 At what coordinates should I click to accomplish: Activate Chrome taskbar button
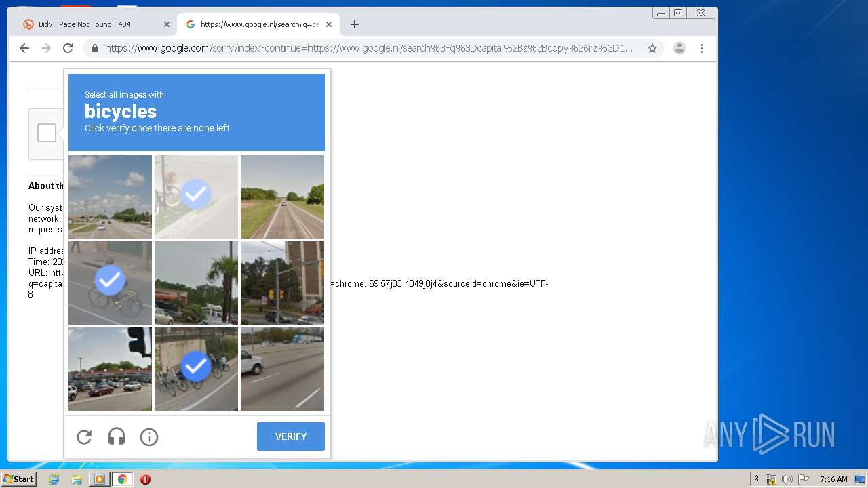pos(122,479)
